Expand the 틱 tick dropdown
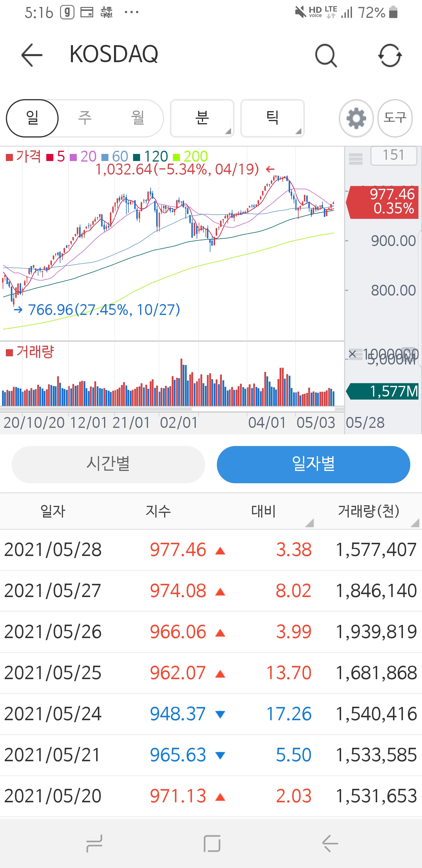Viewport: 422px width, 868px height. pyautogui.click(x=273, y=118)
